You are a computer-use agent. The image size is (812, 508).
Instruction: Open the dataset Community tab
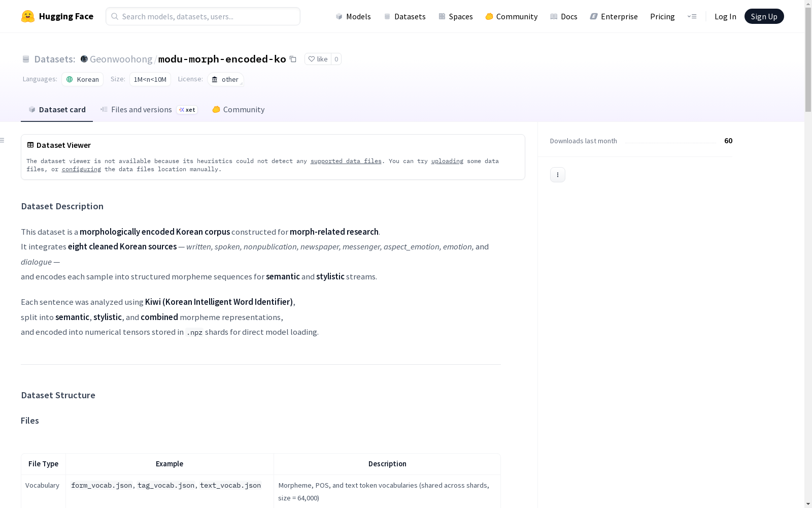pyautogui.click(x=238, y=109)
